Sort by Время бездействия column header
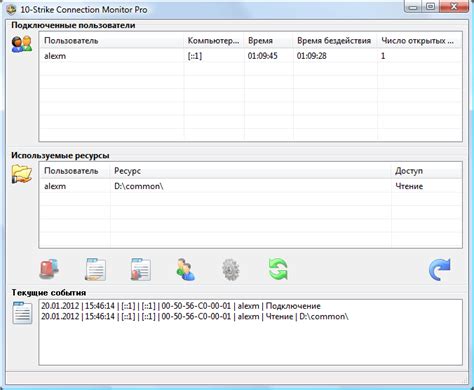Viewport: 474px width, 390px height. tap(335, 41)
